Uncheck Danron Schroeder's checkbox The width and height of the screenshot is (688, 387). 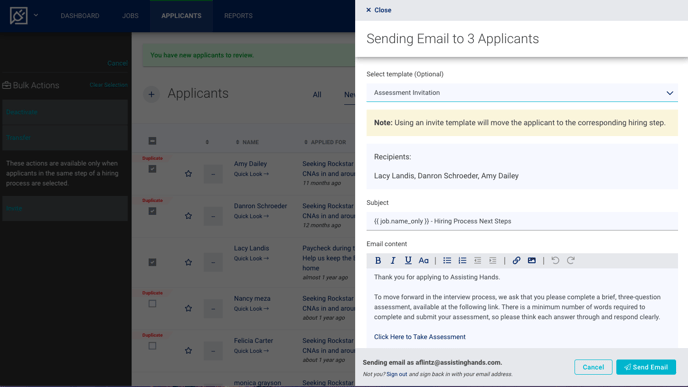click(x=152, y=211)
